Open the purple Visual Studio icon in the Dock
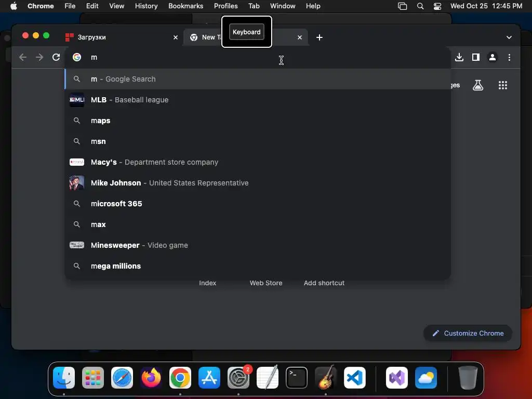 [396, 378]
